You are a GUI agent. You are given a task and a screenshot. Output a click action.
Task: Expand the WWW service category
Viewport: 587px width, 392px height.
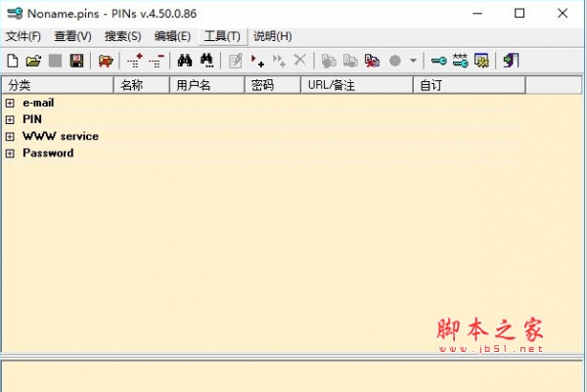click(10, 137)
